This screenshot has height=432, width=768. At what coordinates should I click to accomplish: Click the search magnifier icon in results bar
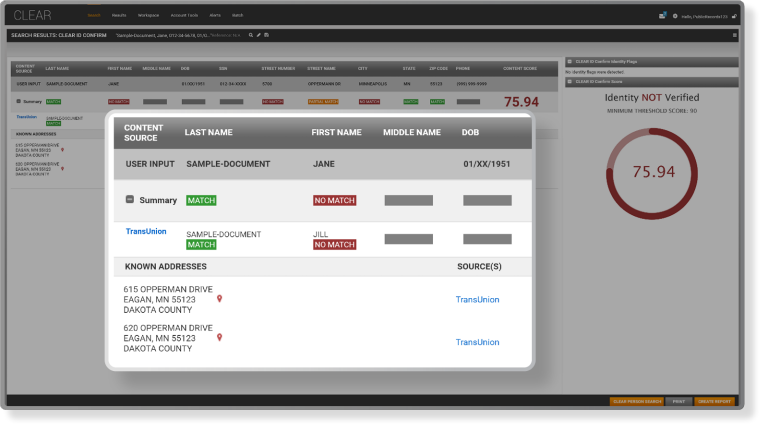tap(250, 34)
